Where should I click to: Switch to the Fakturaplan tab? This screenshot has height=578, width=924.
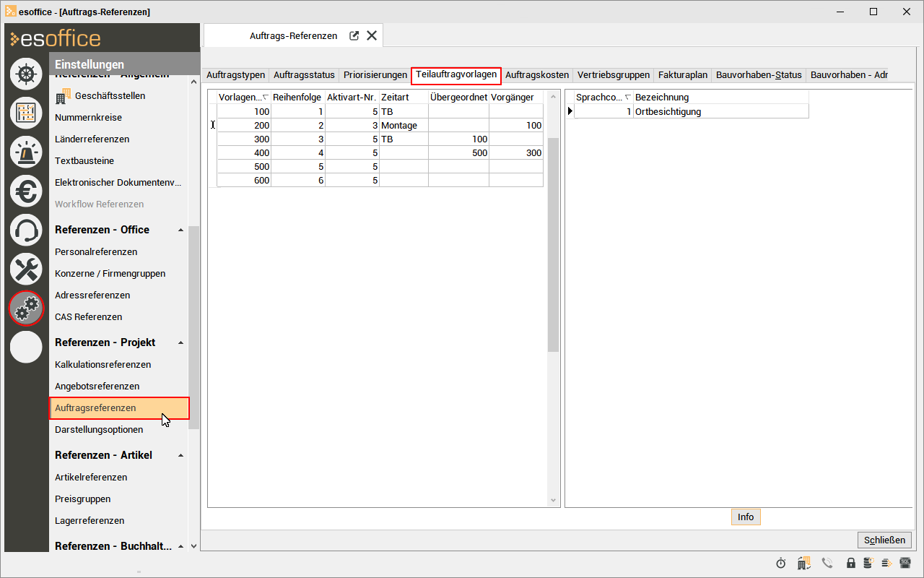click(x=683, y=75)
